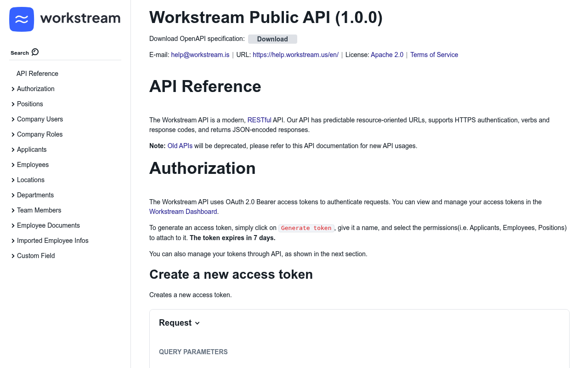
Task: Click the Search field in sidebar
Action: [x=65, y=52]
